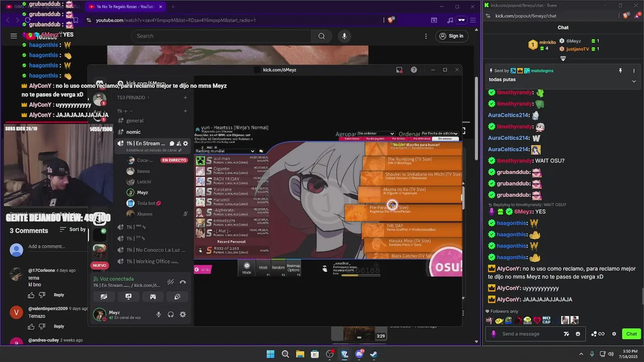Mute the Discord microphone
644x362 pixels.
click(158, 314)
